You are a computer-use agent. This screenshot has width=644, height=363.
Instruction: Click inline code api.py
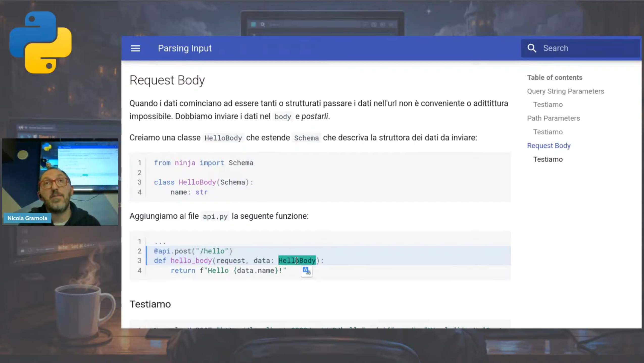(x=215, y=216)
